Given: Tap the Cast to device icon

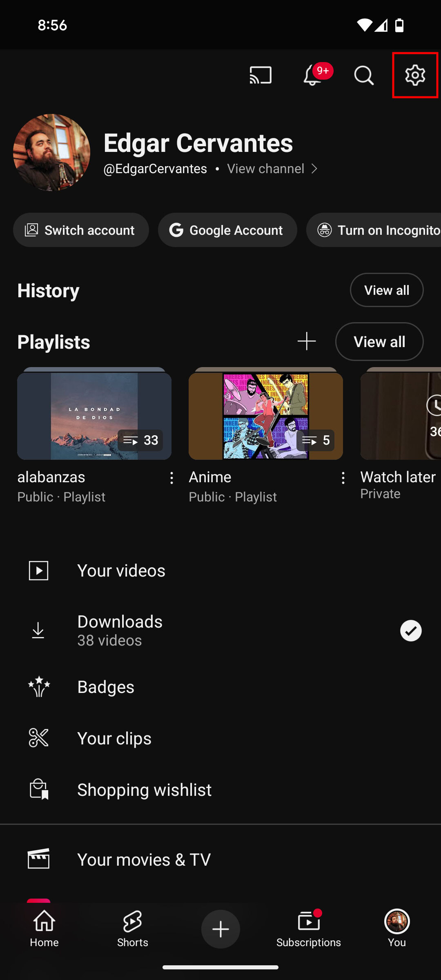Looking at the screenshot, I should tap(261, 75).
